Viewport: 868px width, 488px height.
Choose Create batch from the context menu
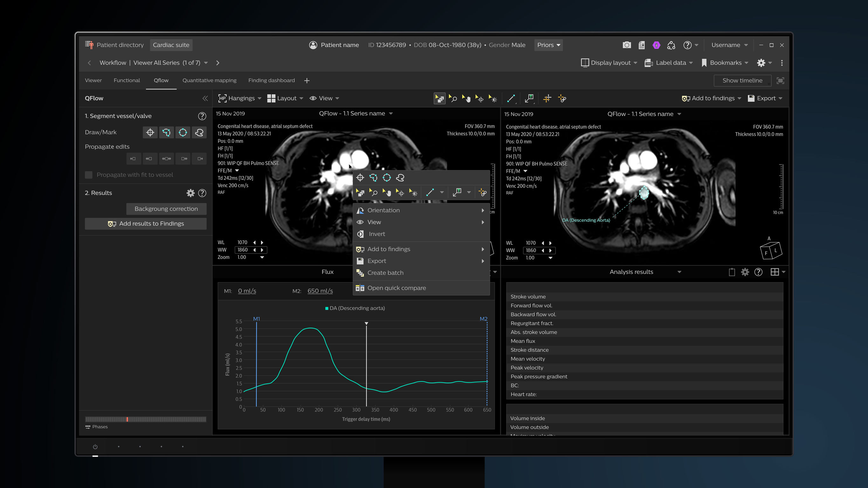(x=385, y=273)
